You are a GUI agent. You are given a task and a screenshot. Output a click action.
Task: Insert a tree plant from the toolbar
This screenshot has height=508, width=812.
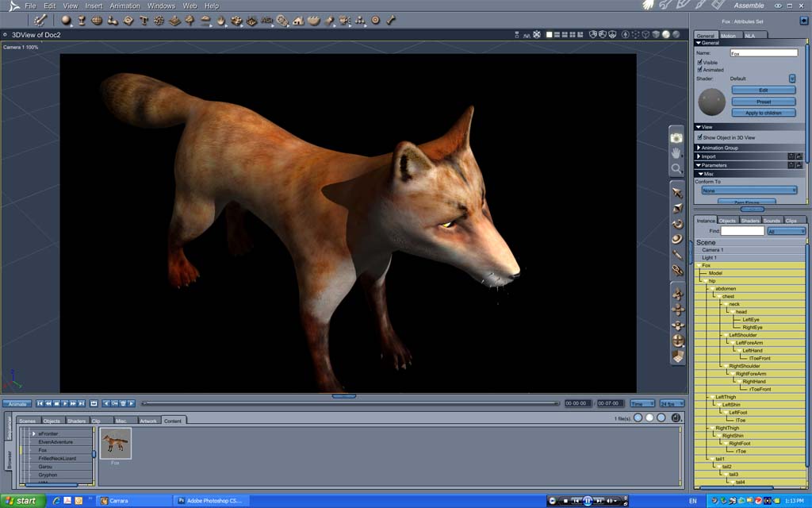pos(190,20)
